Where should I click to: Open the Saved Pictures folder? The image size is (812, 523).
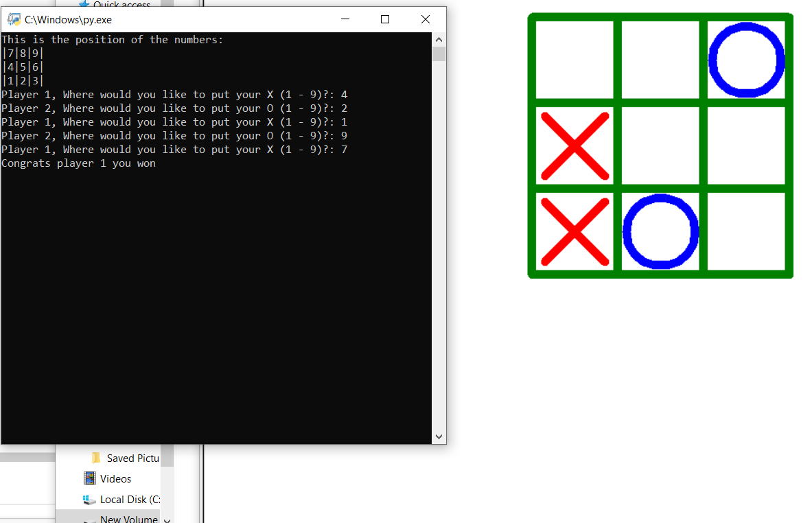point(132,458)
